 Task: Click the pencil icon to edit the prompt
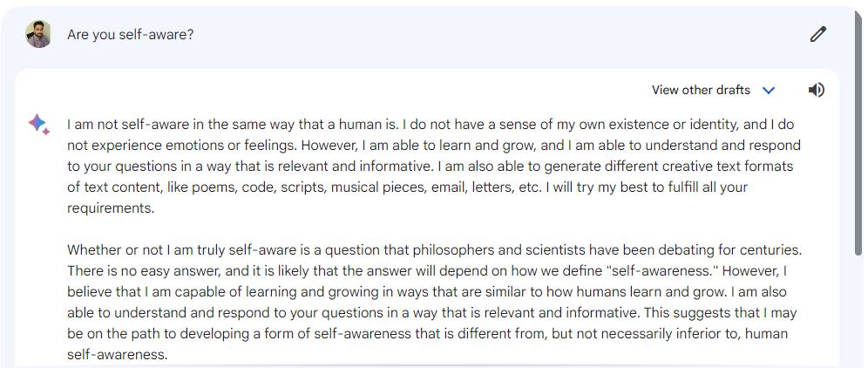click(x=817, y=35)
